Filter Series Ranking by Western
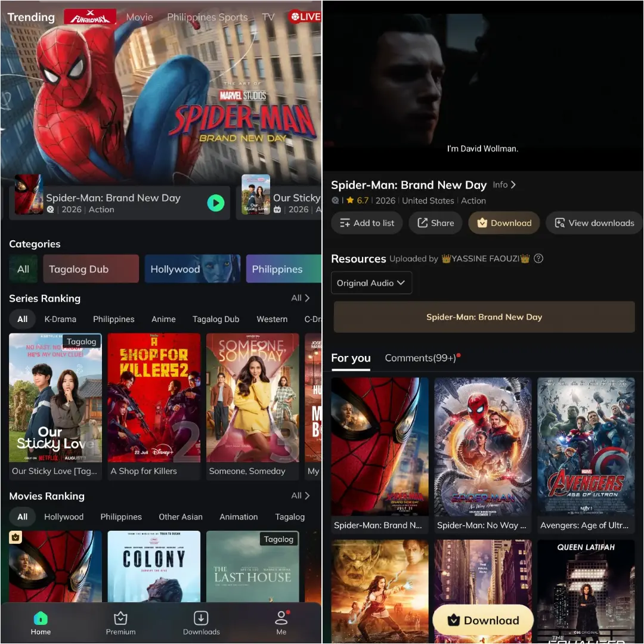Image resolution: width=644 pixels, height=644 pixels. (272, 319)
